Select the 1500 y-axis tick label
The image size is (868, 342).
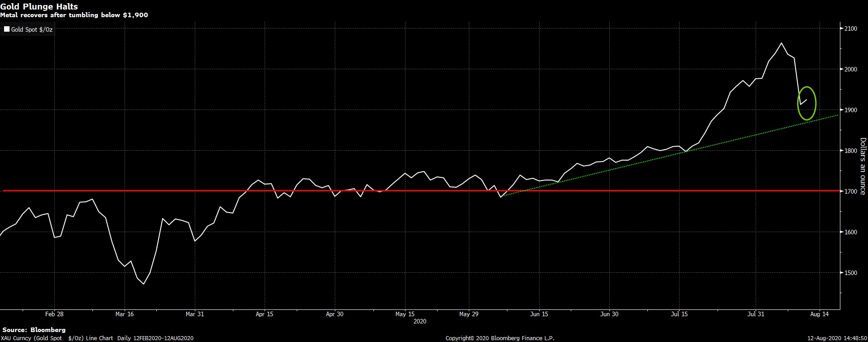[851, 273]
